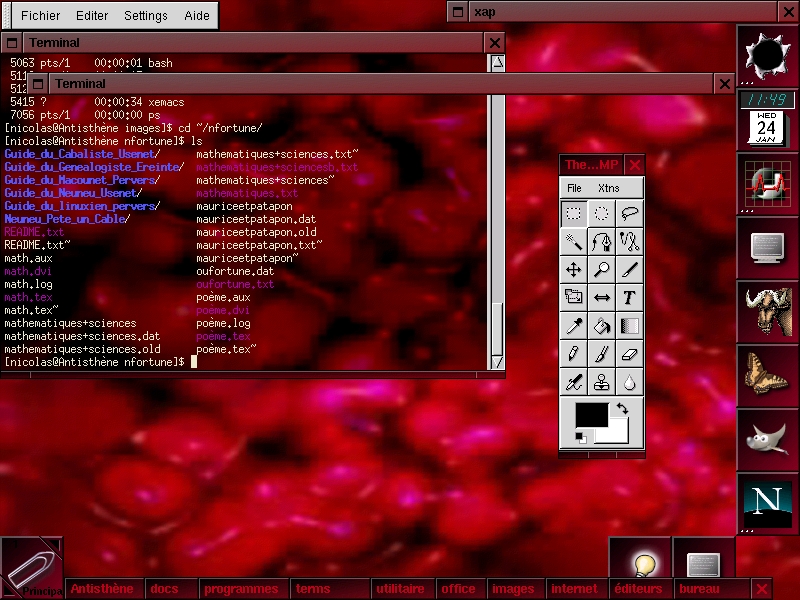Swap foreground and background colors arrow

click(622, 408)
